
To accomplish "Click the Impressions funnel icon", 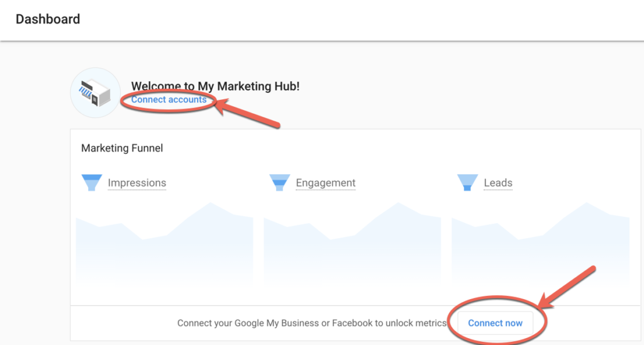I will click(92, 183).
